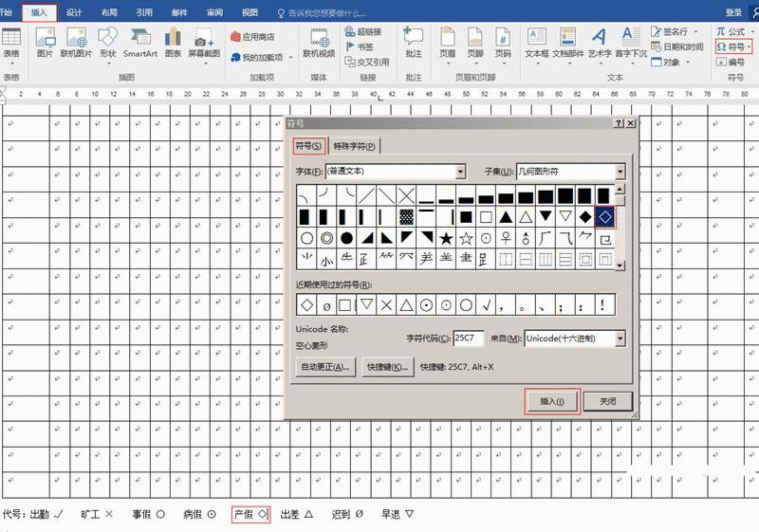Screen dimensions: 759x532
Task: Select the 特殊字符(P) tab
Action: 354,146
